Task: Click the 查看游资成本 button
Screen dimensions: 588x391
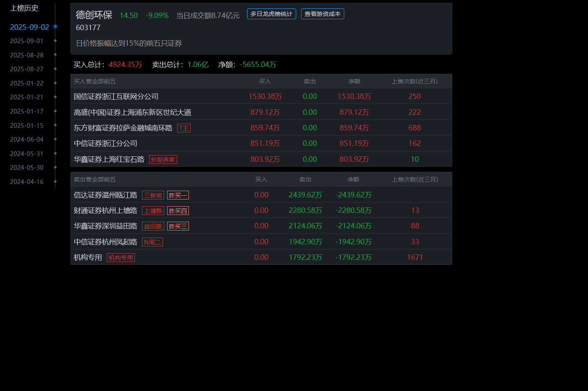Action: point(322,14)
